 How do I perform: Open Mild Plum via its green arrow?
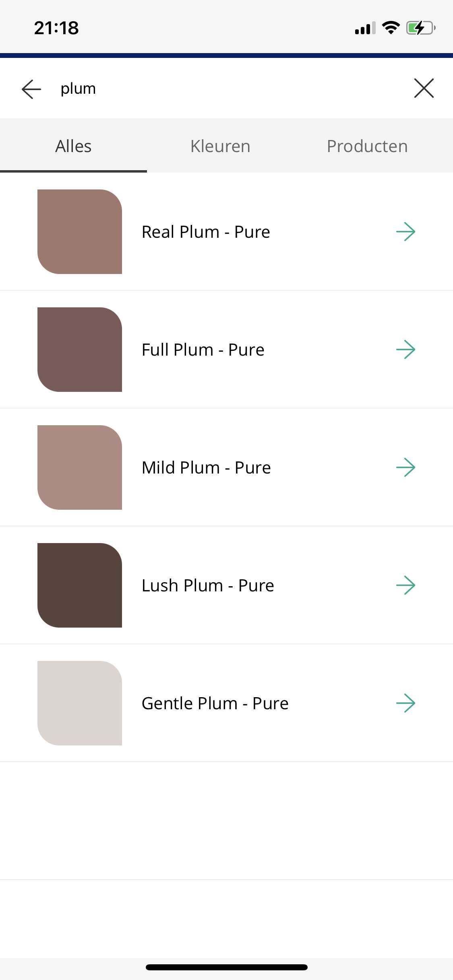(405, 467)
